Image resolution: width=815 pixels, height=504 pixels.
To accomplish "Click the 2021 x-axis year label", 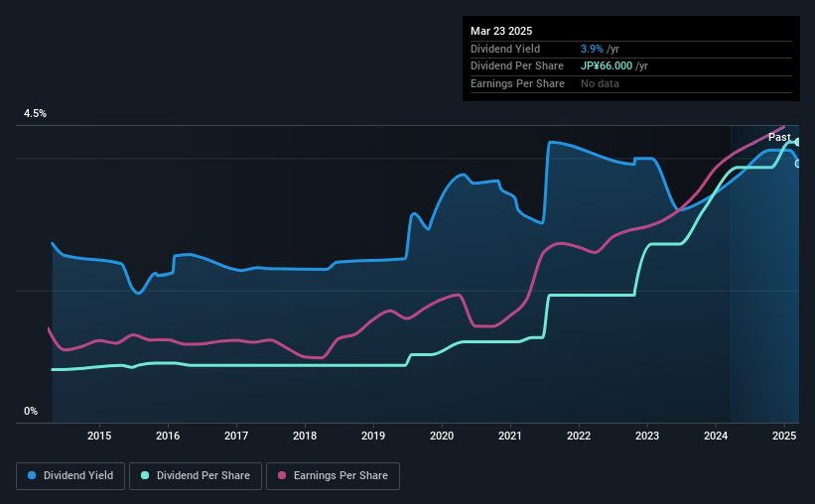I will (x=510, y=436).
